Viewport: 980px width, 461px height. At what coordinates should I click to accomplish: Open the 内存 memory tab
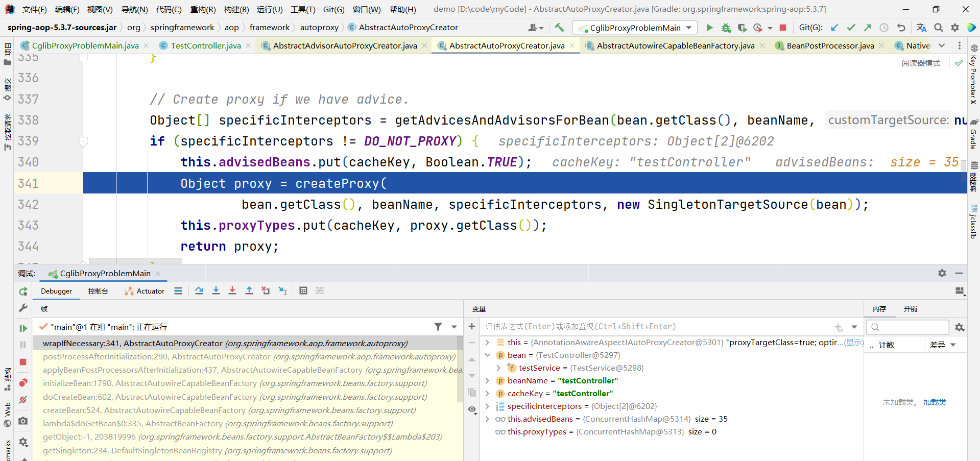pyautogui.click(x=879, y=309)
